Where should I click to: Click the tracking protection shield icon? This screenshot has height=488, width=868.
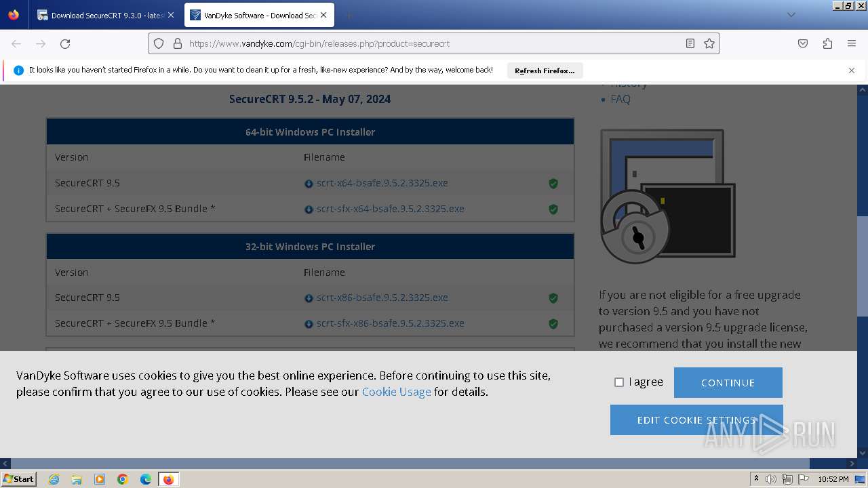tap(159, 43)
